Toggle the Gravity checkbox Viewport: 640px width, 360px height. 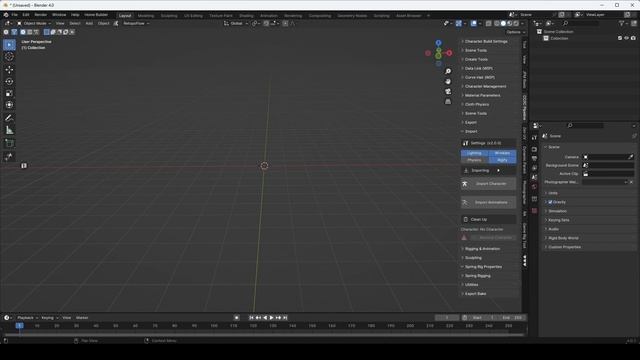(x=550, y=202)
